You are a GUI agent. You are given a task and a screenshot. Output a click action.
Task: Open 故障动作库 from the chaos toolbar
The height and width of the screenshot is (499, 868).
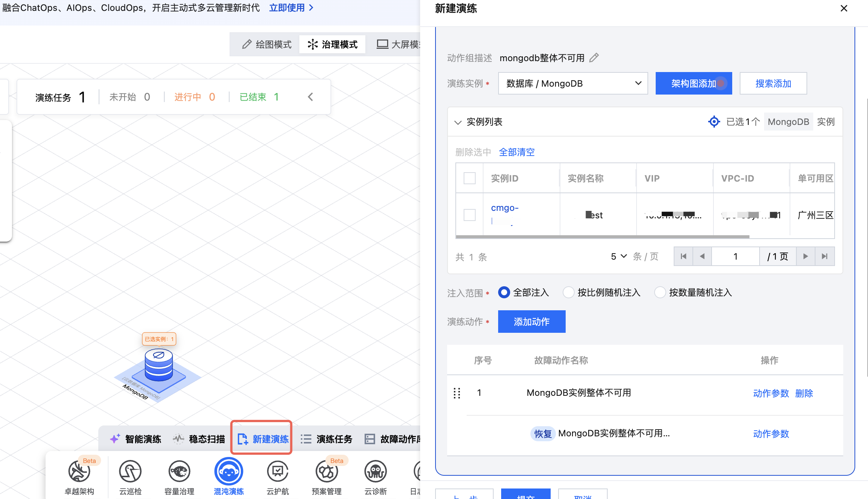click(392, 439)
